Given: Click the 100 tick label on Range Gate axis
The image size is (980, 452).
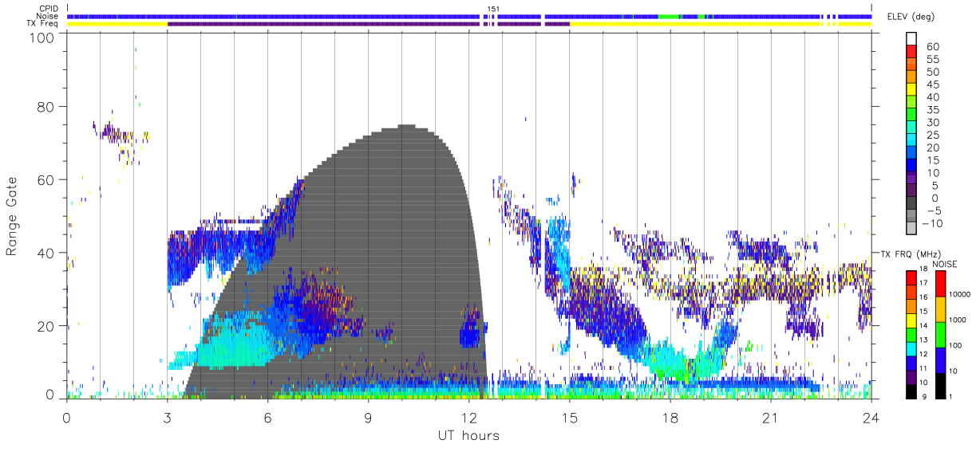Looking at the screenshot, I should [x=41, y=37].
